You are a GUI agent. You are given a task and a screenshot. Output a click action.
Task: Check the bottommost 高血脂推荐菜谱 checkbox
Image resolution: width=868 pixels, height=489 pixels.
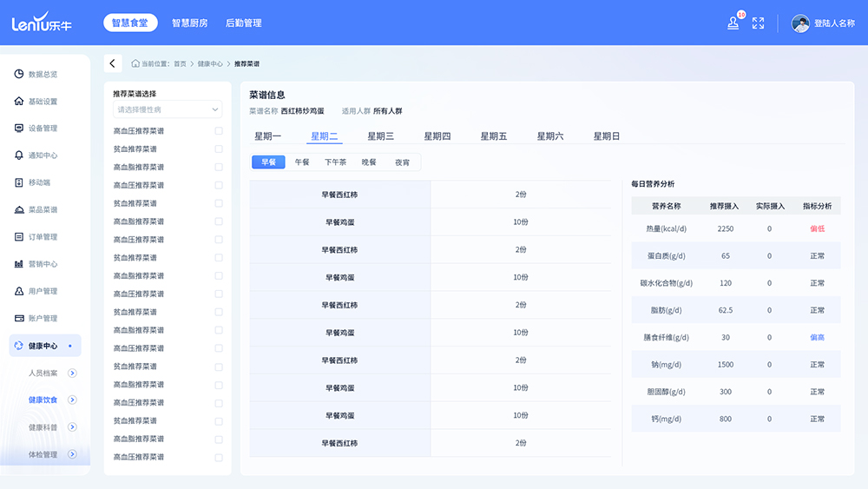[x=219, y=439]
